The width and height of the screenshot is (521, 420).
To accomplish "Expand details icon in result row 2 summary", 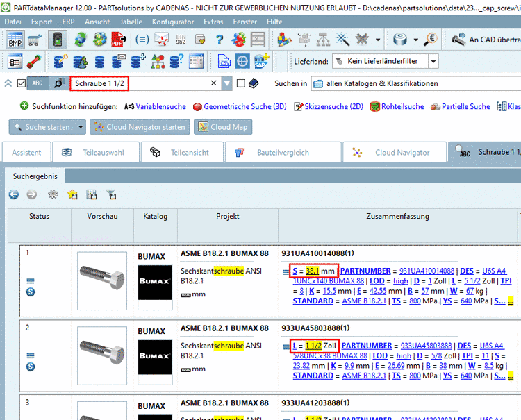I will [x=286, y=346].
